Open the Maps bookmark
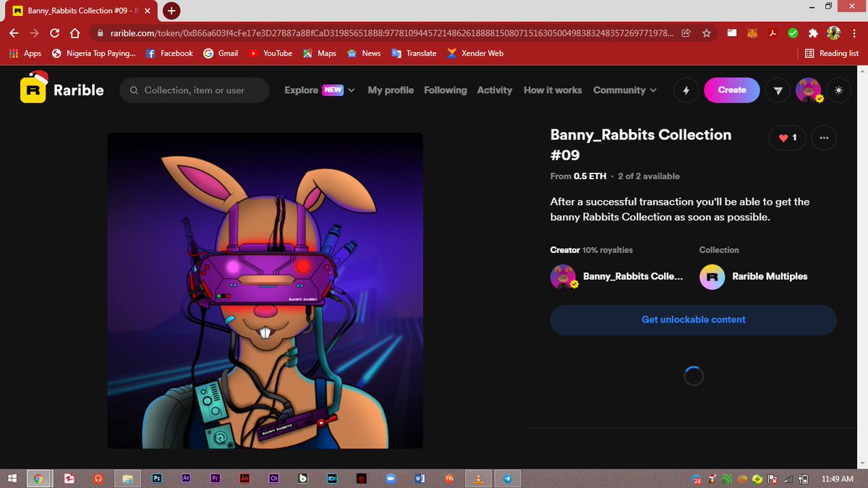 pyautogui.click(x=320, y=53)
